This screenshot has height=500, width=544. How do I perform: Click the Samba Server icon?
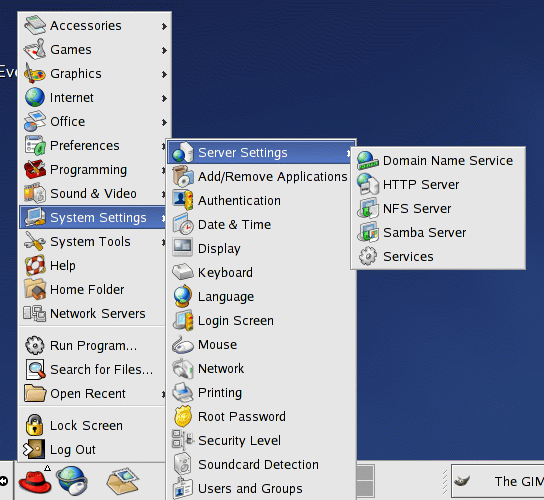coord(367,232)
